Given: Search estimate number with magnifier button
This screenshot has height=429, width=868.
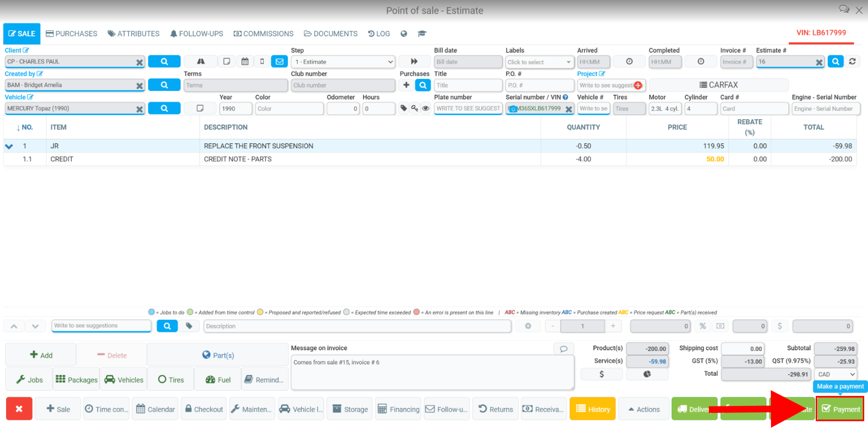Looking at the screenshot, I should click(x=836, y=61).
